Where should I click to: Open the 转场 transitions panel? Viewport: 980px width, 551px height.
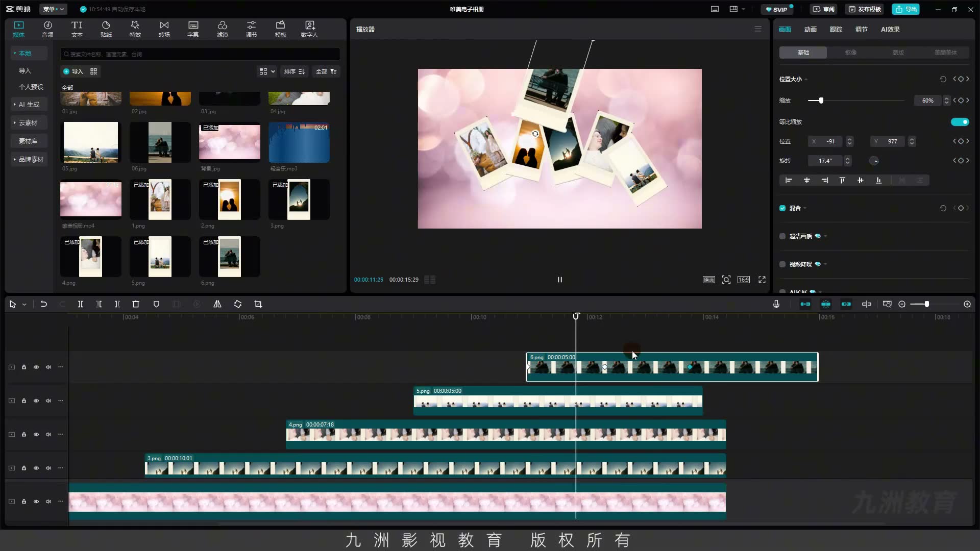164,29
